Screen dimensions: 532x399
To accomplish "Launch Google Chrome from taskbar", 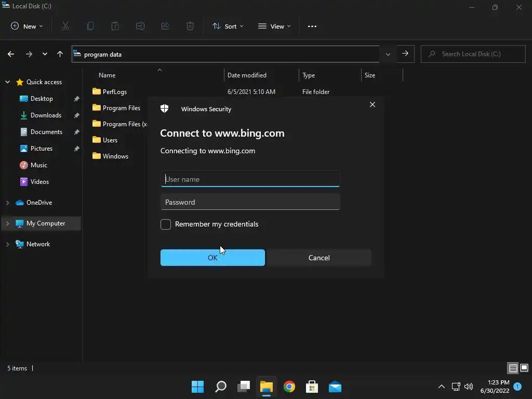I will point(289,387).
